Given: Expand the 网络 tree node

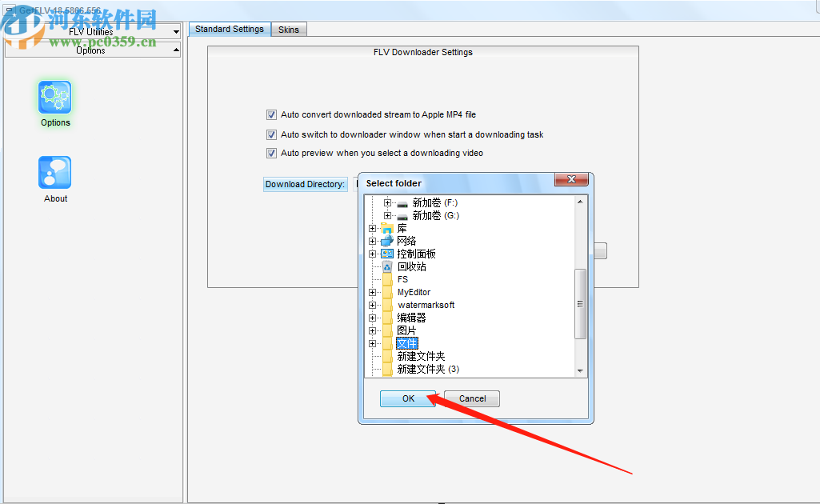Looking at the screenshot, I should pos(372,241).
